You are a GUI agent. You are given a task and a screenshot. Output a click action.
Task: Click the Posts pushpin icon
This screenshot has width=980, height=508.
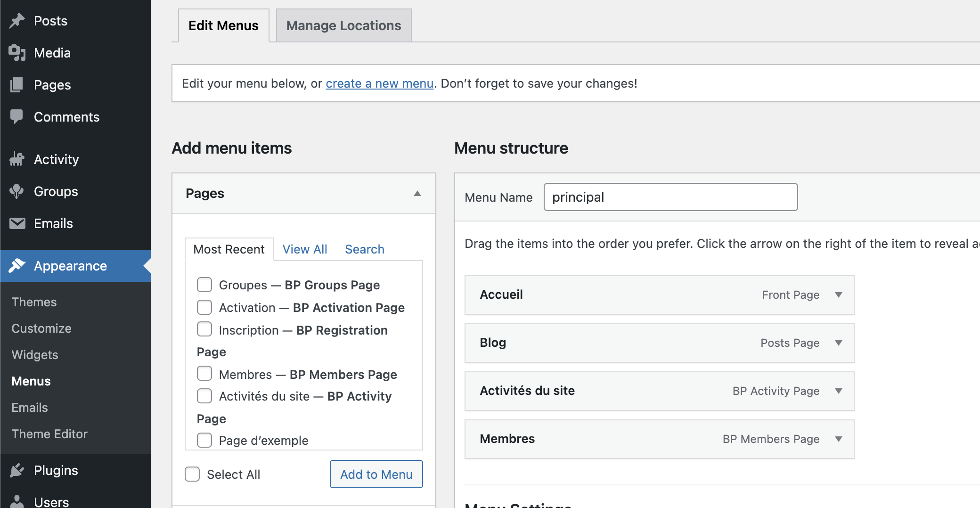pyautogui.click(x=17, y=21)
